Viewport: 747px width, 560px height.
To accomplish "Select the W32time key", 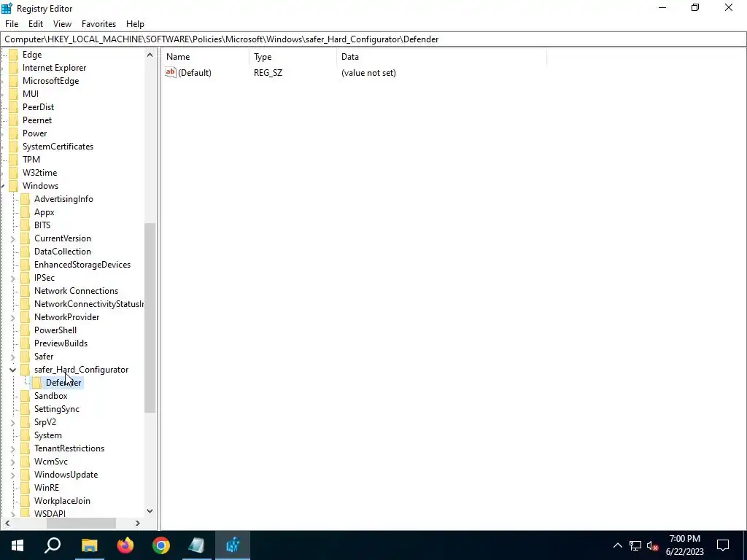I will click(x=39, y=173).
